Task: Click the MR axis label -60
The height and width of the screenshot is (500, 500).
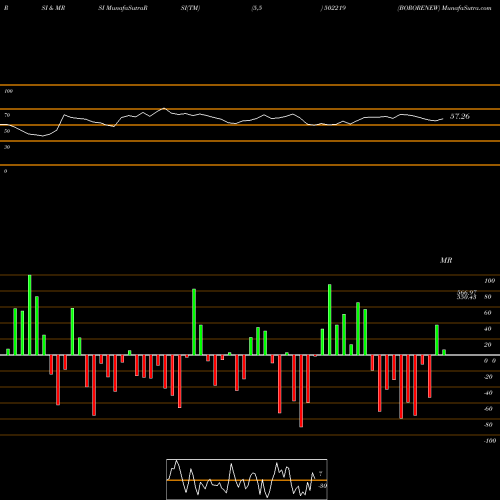Action: [x=488, y=409]
